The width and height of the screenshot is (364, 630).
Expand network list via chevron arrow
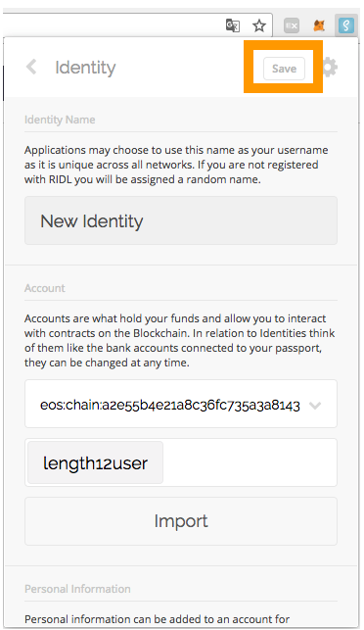315,406
